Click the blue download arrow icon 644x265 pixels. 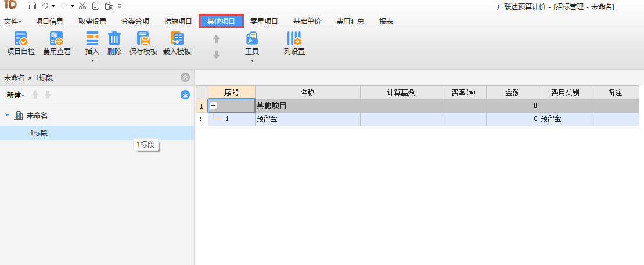pos(185,95)
